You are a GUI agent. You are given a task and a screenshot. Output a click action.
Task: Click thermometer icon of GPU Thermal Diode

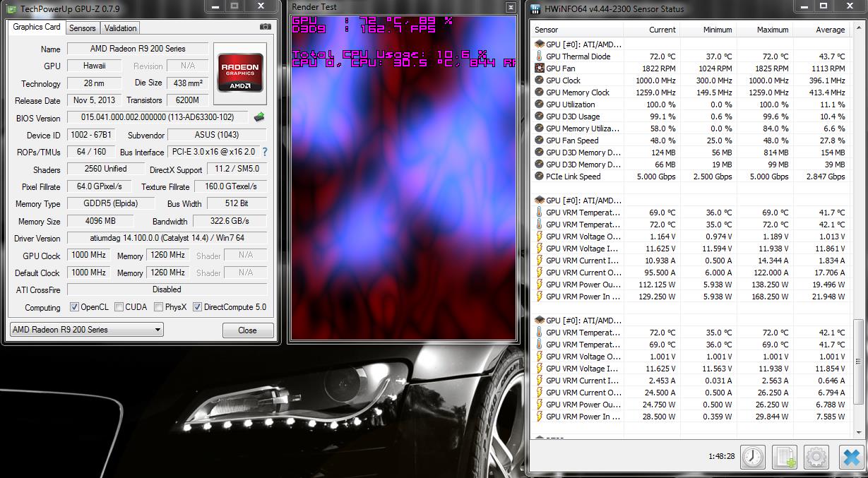(x=540, y=56)
